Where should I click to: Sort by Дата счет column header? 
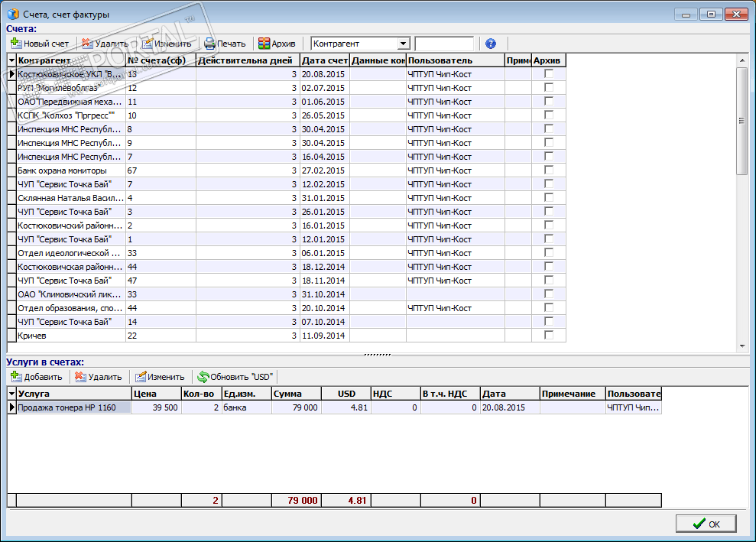[324, 60]
